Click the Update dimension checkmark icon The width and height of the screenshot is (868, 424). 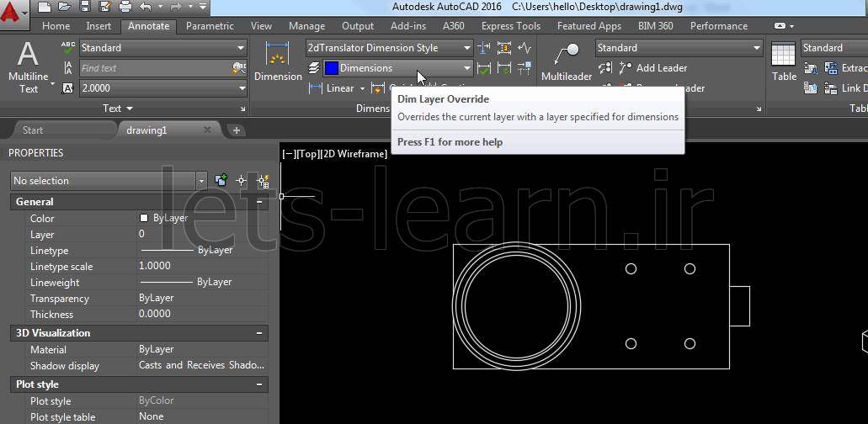[483, 68]
